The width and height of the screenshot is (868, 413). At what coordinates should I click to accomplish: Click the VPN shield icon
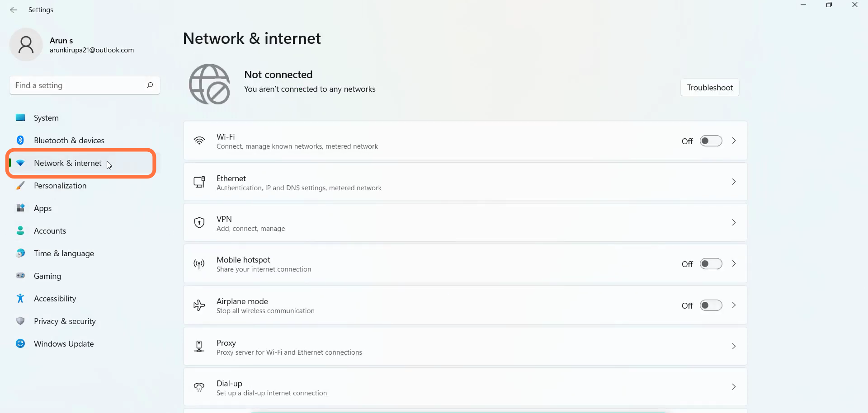pyautogui.click(x=199, y=222)
